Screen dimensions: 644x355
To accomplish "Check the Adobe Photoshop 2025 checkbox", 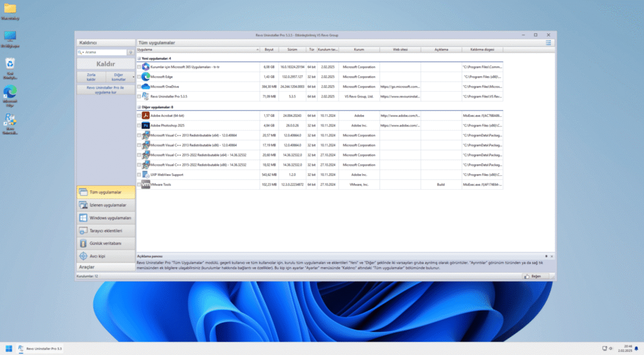I will pyautogui.click(x=139, y=126).
